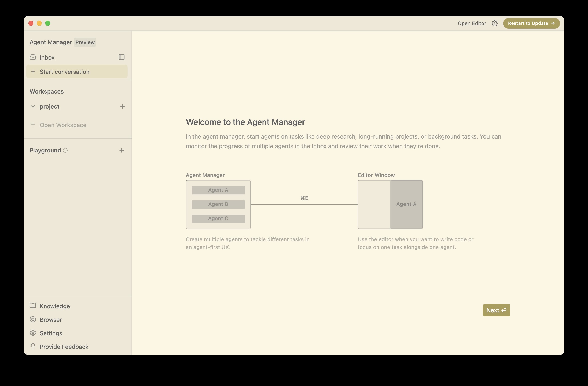Click the Preview badge next to Agent Manager
Screen dimensions: 588x386
pyautogui.click(x=85, y=42)
